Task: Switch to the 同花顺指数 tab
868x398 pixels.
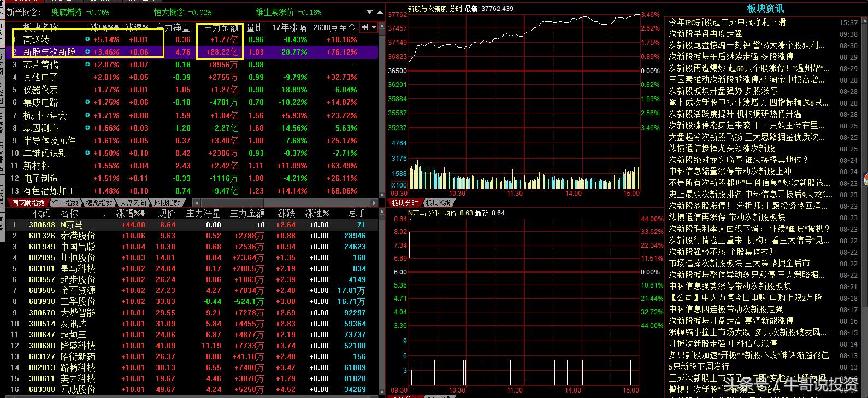Action: click(x=28, y=203)
